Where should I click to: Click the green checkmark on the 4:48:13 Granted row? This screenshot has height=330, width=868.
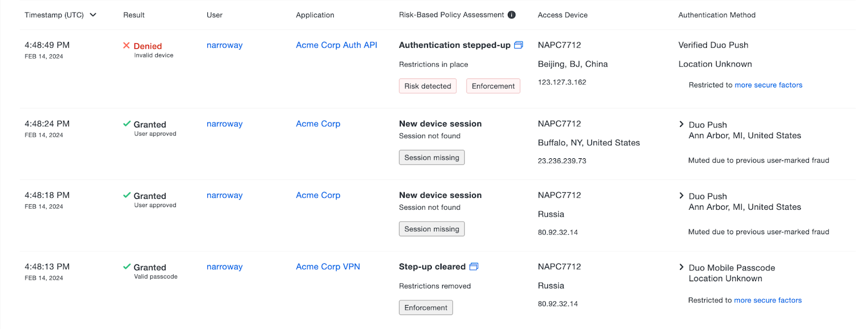point(126,267)
